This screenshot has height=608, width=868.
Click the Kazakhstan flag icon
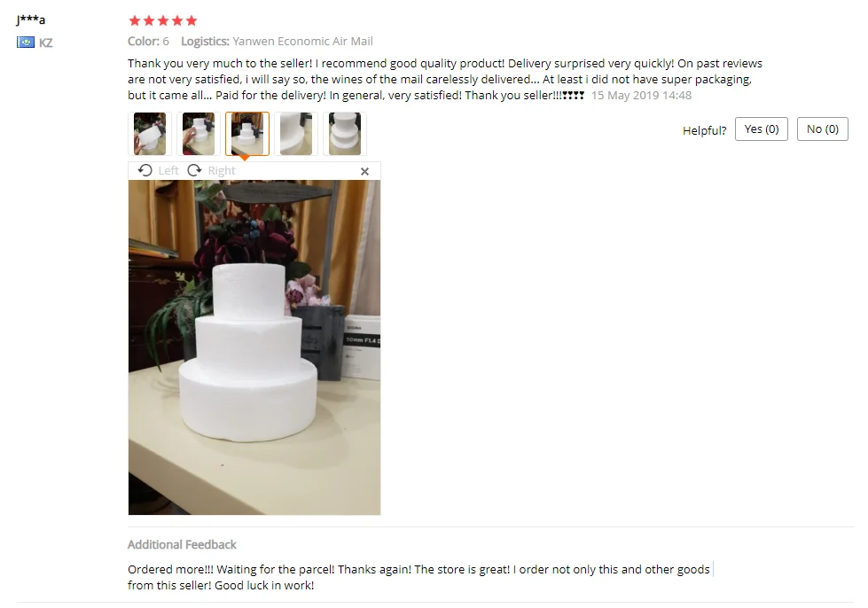pos(26,42)
